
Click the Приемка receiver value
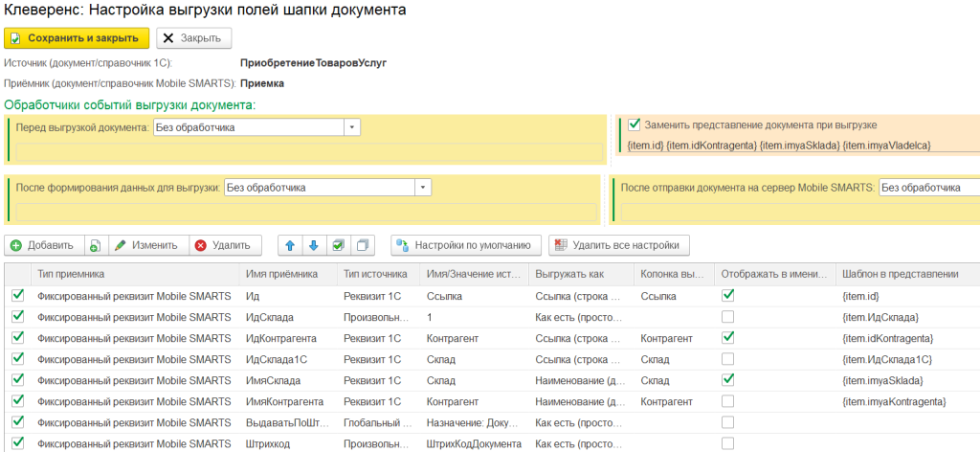(262, 83)
